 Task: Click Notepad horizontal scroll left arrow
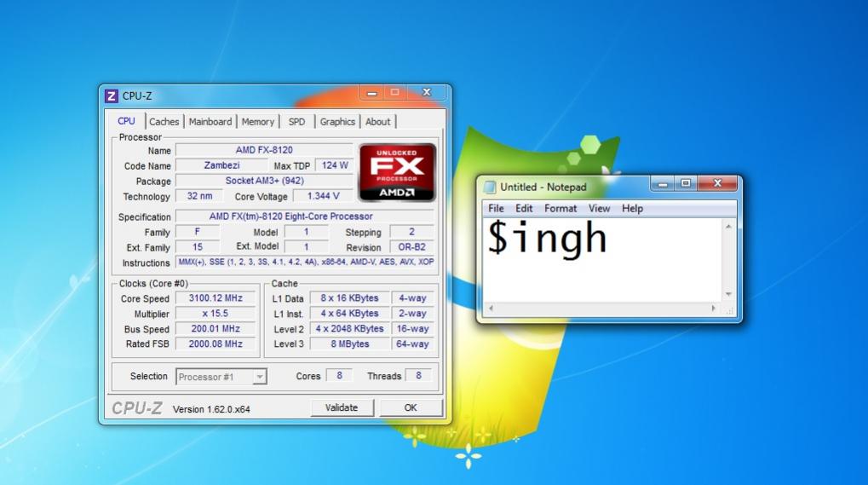[x=491, y=309]
